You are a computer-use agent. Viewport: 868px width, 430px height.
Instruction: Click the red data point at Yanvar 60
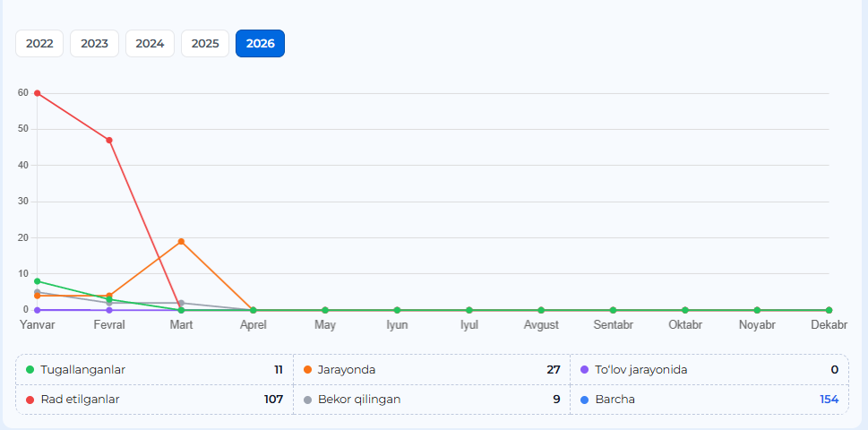[x=37, y=93]
